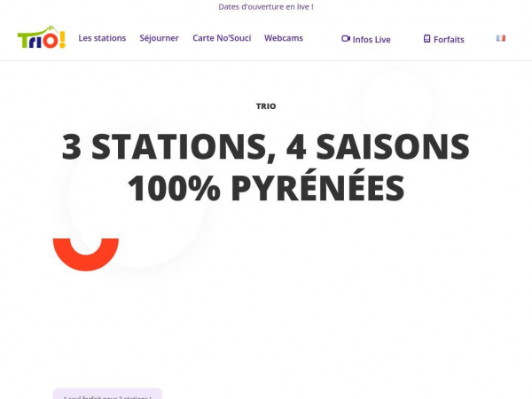Click the Trio logo
The image size is (532, 399).
click(42, 37)
